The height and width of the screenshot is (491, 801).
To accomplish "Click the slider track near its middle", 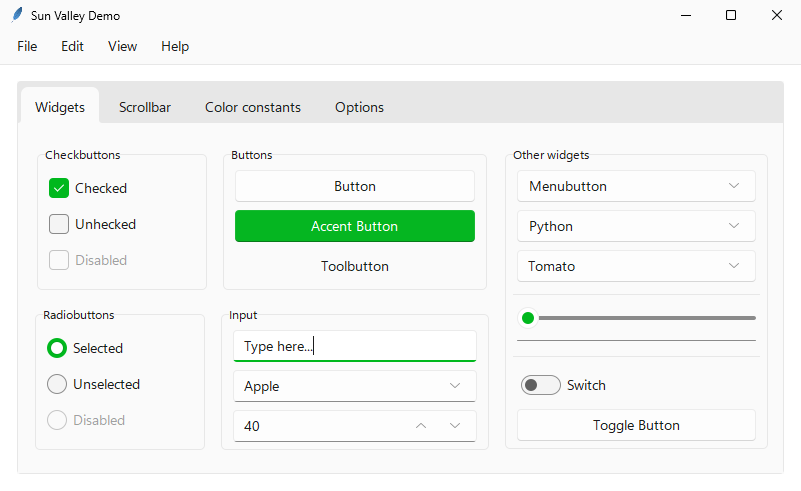I will (637, 318).
